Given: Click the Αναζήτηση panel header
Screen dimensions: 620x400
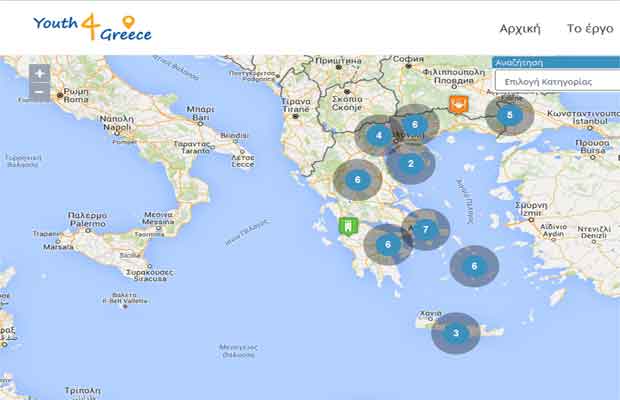Looking at the screenshot, I should coord(556,62).
